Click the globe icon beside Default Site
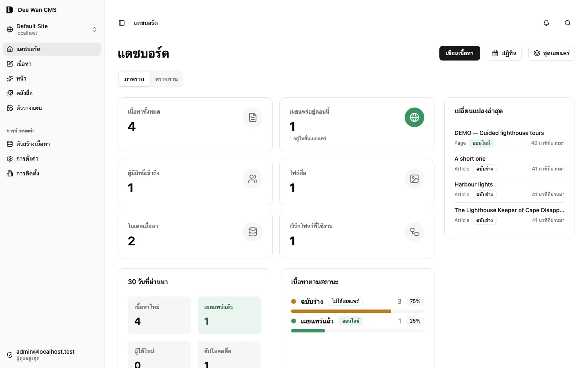Screen dimensions: 588x368 click(10, 29)
